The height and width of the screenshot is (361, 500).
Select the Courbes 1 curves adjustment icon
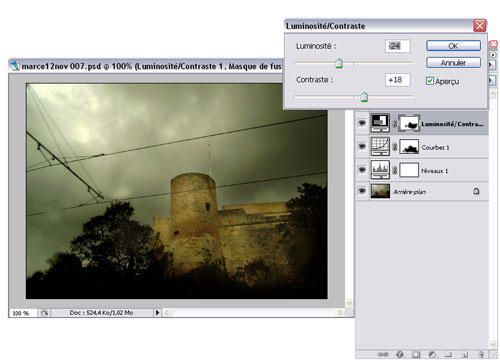(380, 147)
